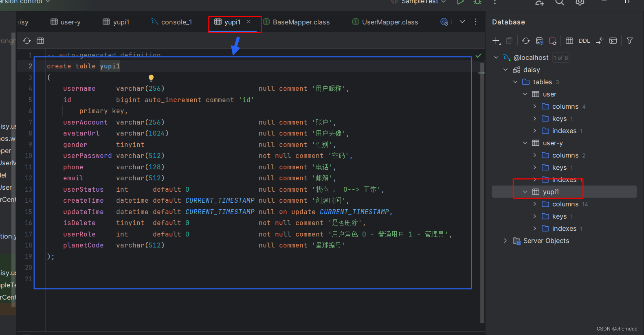Click the add collaborator icon in title bar
Image resolution: width=644 pixels, height=335 pixels.
tap(540, 2)
